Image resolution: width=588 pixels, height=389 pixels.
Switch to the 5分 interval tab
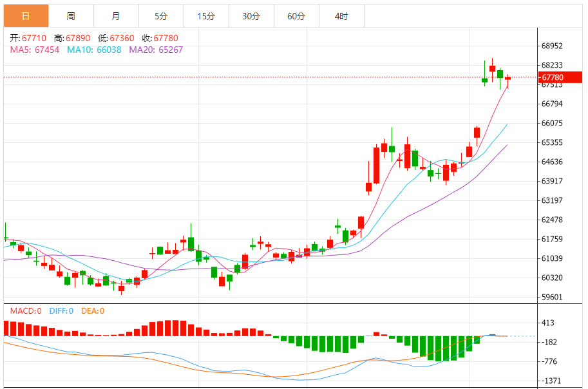tap(161, 16)
